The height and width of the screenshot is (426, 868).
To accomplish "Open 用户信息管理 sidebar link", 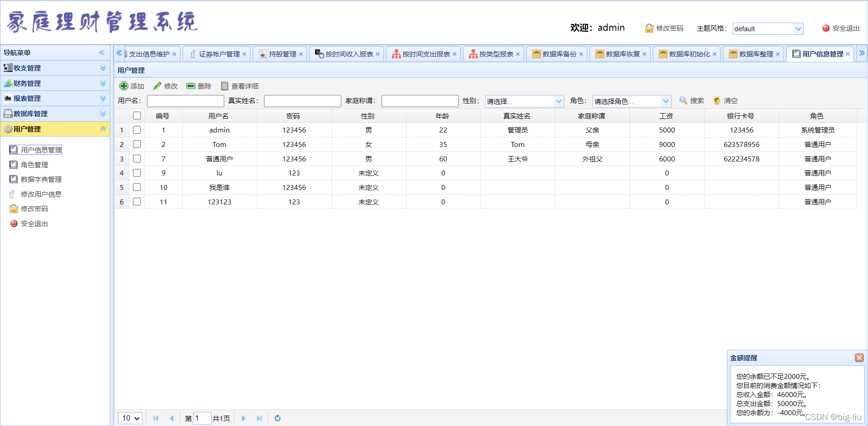I will pyautogui.click(x=41, y=150).
